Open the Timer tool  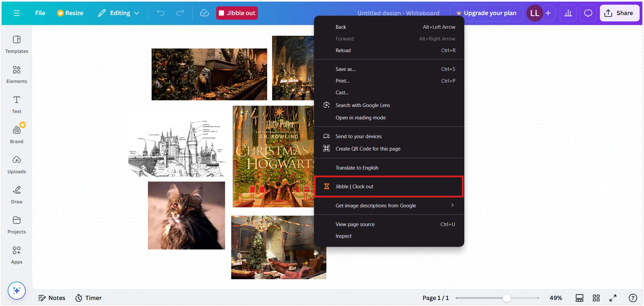[89, 298]
